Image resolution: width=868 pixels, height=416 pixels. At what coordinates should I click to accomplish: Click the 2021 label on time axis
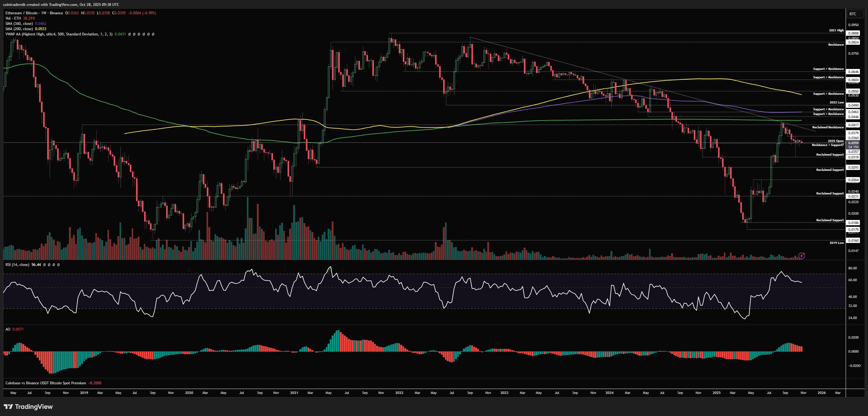[294, 393]
